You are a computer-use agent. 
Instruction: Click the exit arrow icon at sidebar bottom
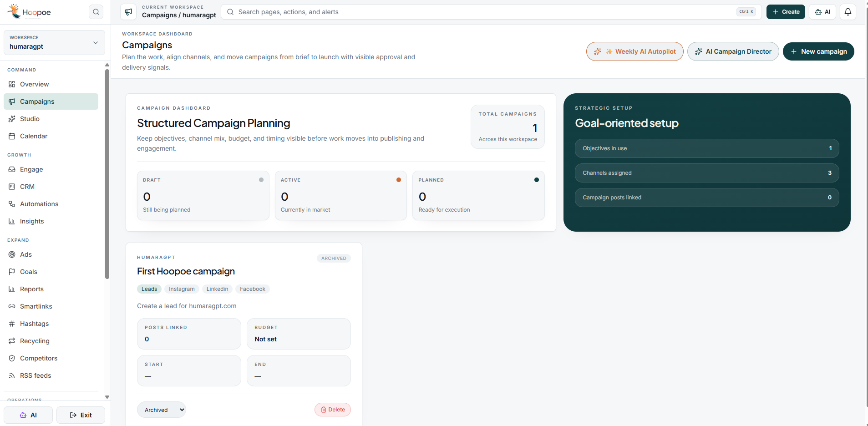click(x=73, y=415)
